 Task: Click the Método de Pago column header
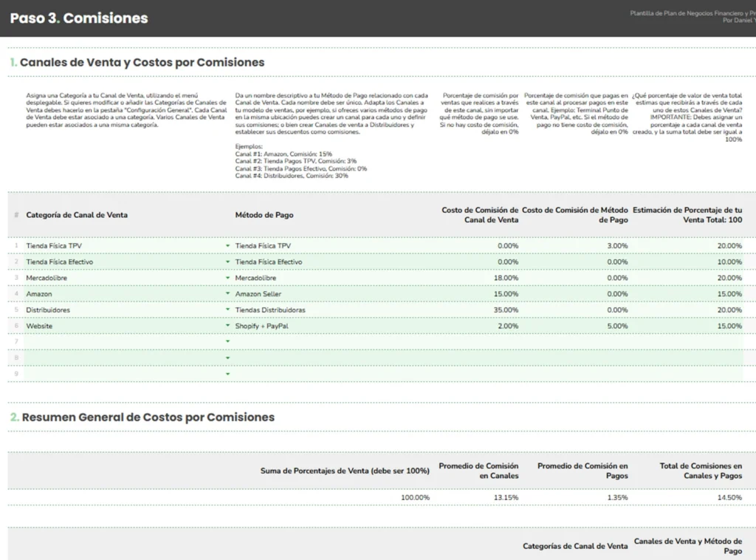pyautogui.click(x=264, y=215)
